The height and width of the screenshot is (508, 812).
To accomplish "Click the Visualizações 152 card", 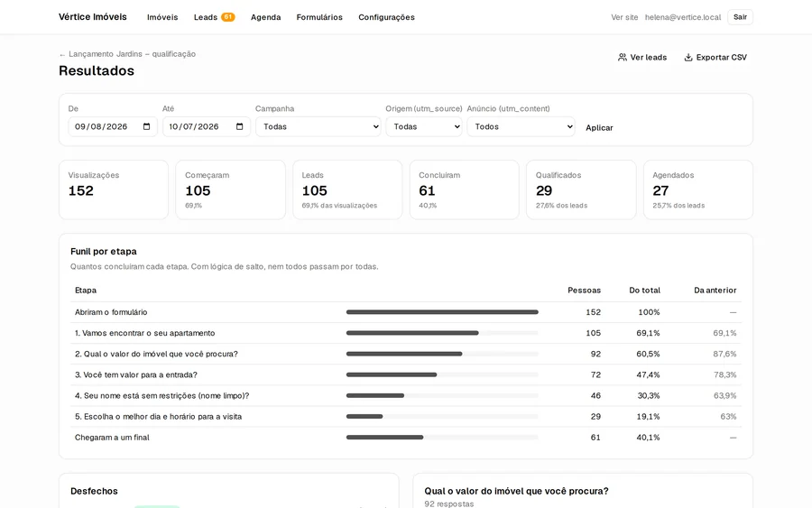I will tap(114, 189).
